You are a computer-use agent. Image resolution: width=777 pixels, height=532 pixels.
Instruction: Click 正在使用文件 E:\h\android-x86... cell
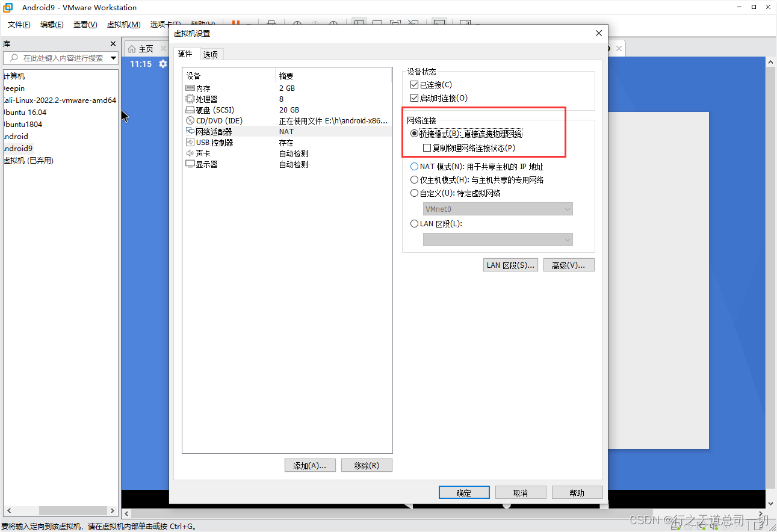[x=333, y=121]
